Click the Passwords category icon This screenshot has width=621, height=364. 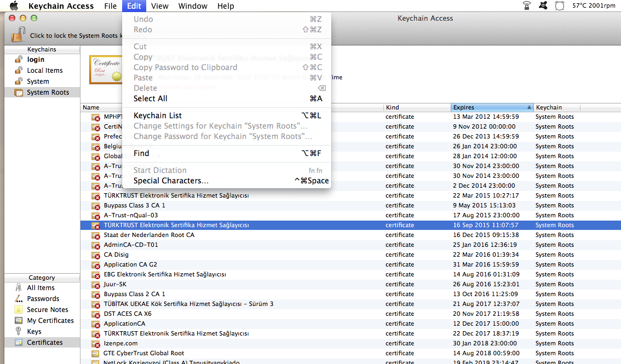click(x=19, y=299)
